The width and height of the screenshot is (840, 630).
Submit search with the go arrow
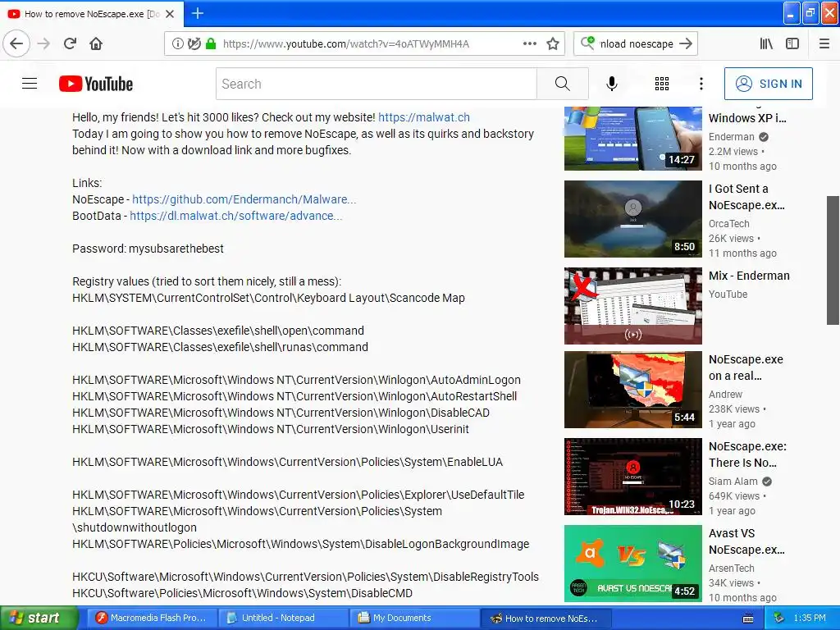(x=686, y=44)
